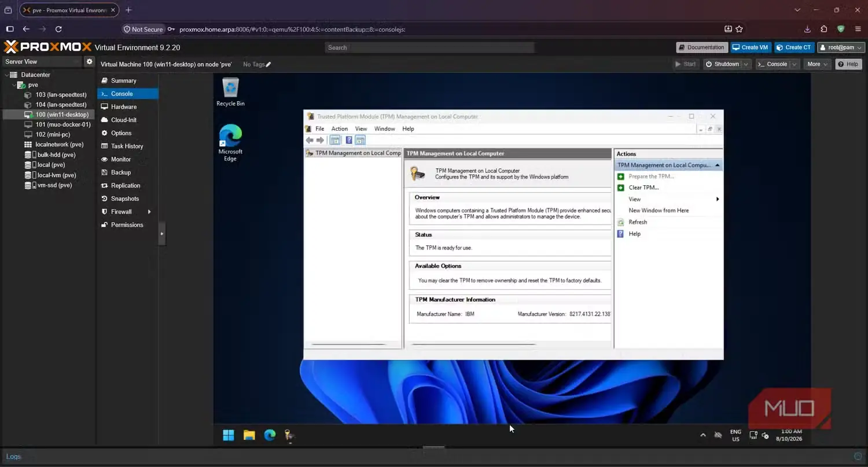Image resolution: width=868 pixels, height=467 pixels.
Task: Open the root@pam user menu
Action: [x=841, y=47]
